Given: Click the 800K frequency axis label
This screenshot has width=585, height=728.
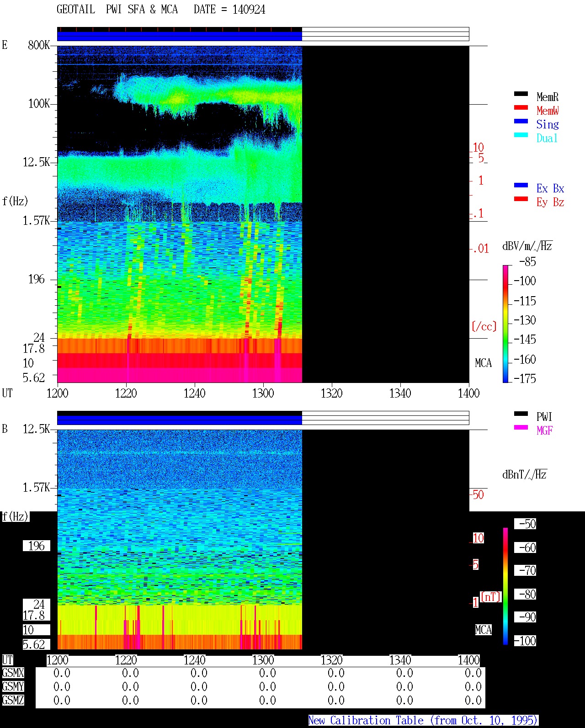Looking at the screenshot, I should [x=39, y=45].
